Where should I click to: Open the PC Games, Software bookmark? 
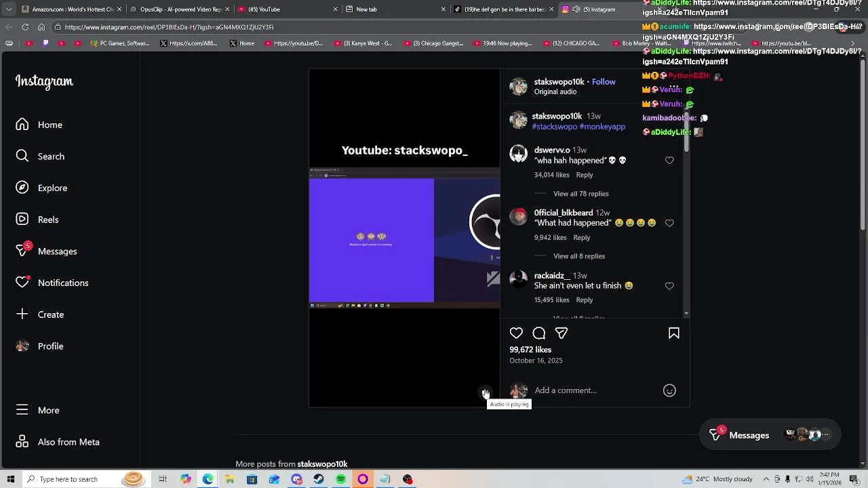tap(119, 43)
